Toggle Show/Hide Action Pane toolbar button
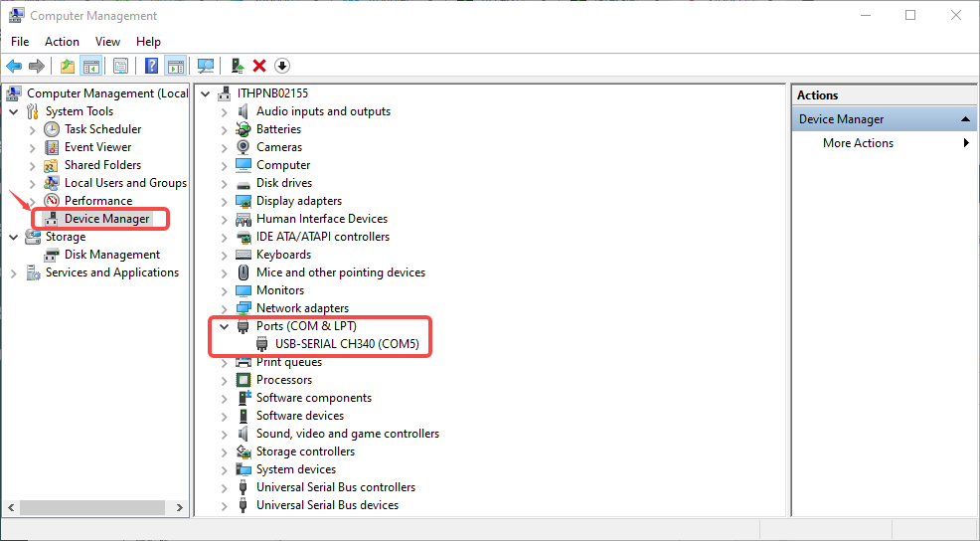 (175, 66)
